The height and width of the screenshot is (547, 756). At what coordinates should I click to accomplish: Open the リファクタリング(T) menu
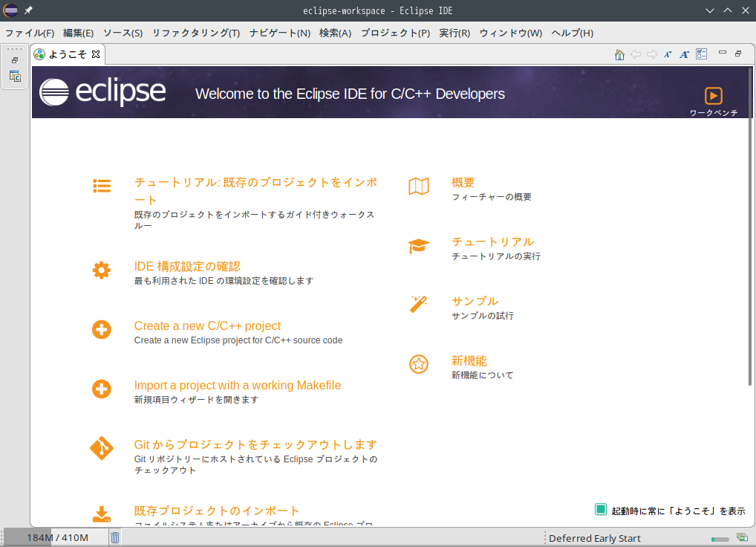(196, 33)
